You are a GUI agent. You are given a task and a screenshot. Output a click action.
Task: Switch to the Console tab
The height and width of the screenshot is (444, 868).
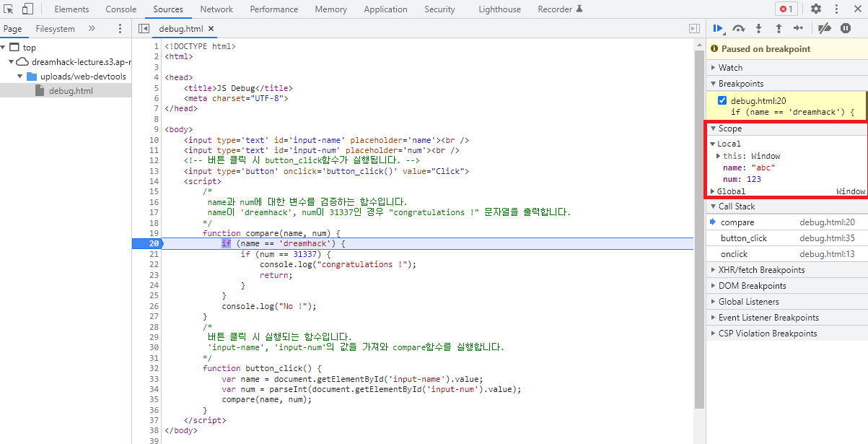click(121, 9)
